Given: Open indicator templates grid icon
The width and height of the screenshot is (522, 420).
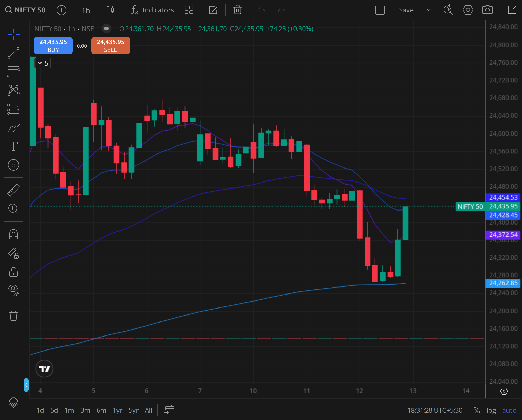Looking at the screenshot, I should tap(189, 10).
